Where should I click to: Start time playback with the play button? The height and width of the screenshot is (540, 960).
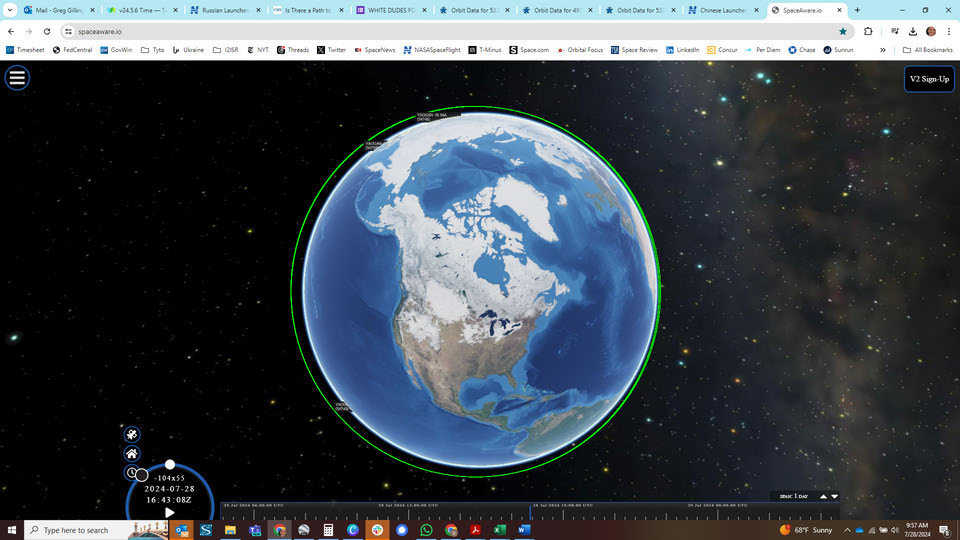(170, 512)
